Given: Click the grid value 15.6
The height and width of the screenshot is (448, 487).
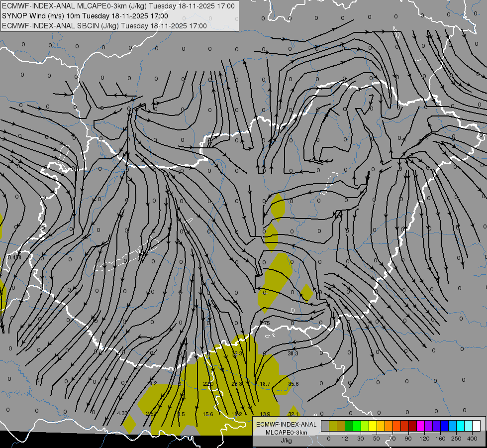Looking at the screenshot, I should (x=208, y=414).
